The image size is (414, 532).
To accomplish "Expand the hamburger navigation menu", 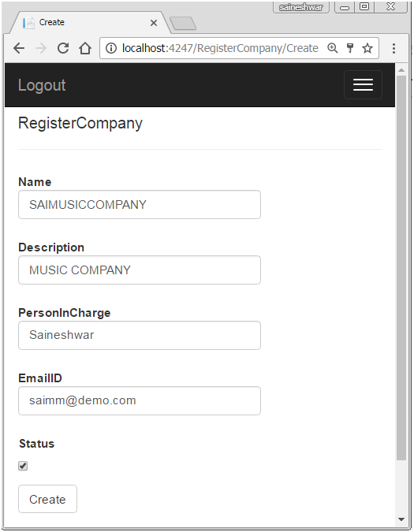I will pyautogui.click(x=363, y=85).
